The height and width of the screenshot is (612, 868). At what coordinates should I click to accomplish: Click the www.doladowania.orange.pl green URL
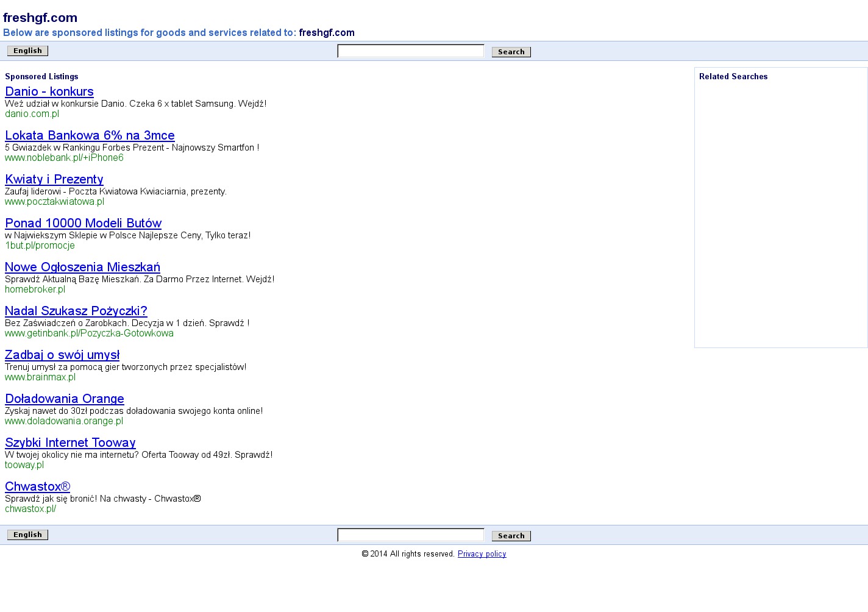click(x=64, y=421)
